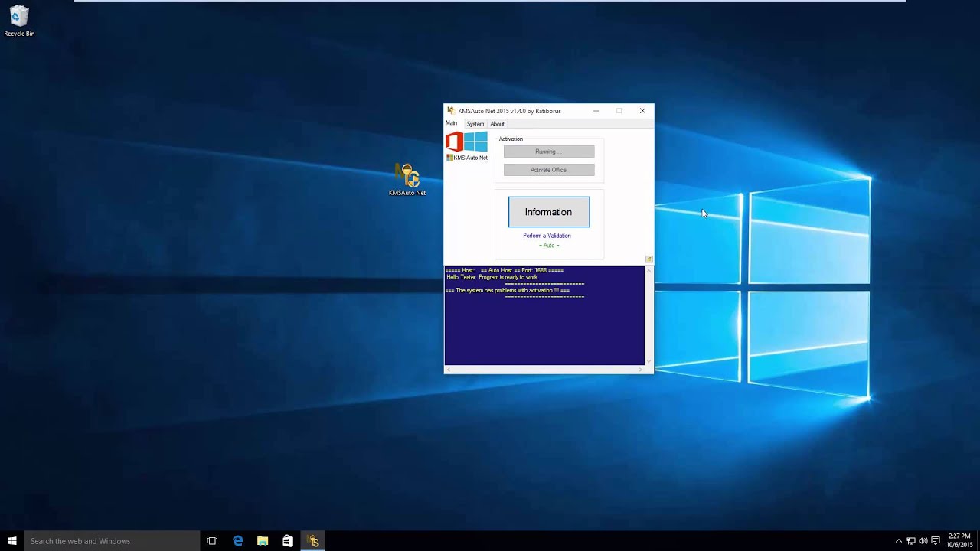
Task: Click the log's horizontal scrollbar left arrow
Action: coord(449,370)
